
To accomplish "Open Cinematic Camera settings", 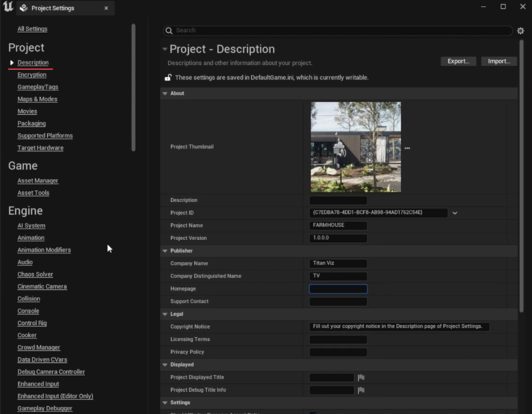I will [x=42, y=287].
